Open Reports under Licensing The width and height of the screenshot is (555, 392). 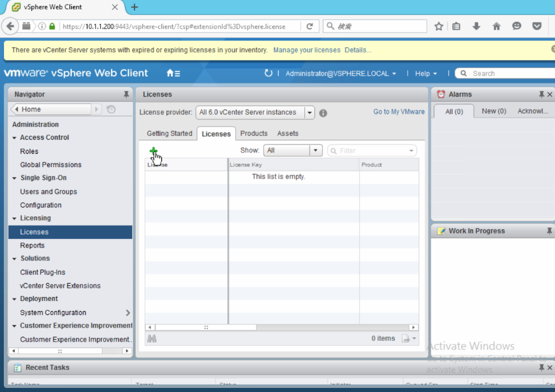coord(32,246)
